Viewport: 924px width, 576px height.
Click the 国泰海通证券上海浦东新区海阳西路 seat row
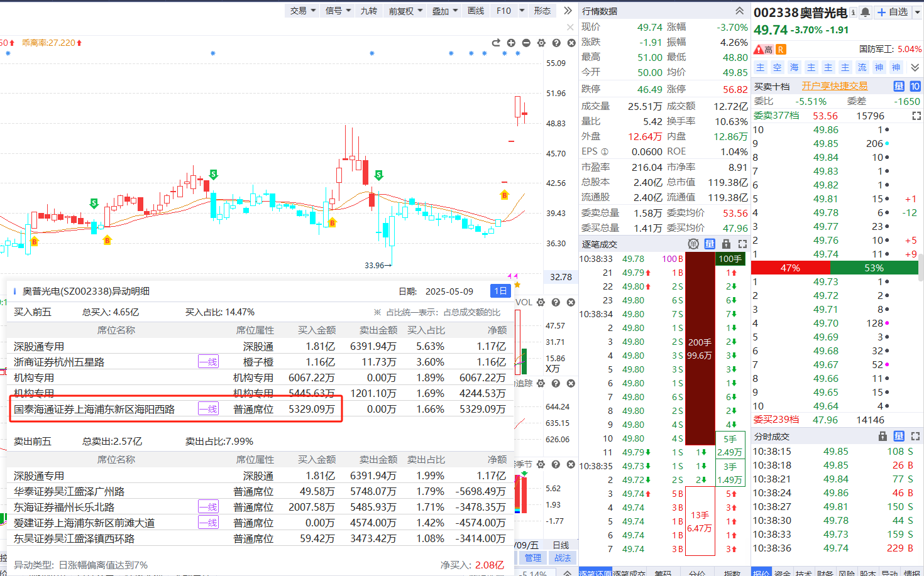[x=260, y=409]
